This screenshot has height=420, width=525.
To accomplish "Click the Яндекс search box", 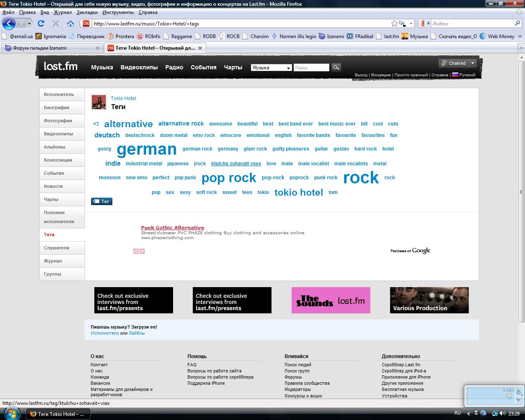I will point(472,23).
